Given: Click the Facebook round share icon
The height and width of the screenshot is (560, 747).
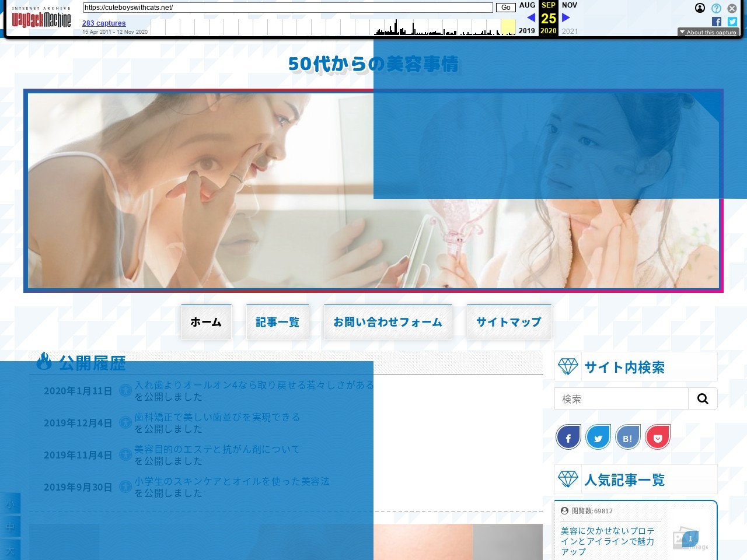Looking at the screenshot, I should tap(568, 437).
